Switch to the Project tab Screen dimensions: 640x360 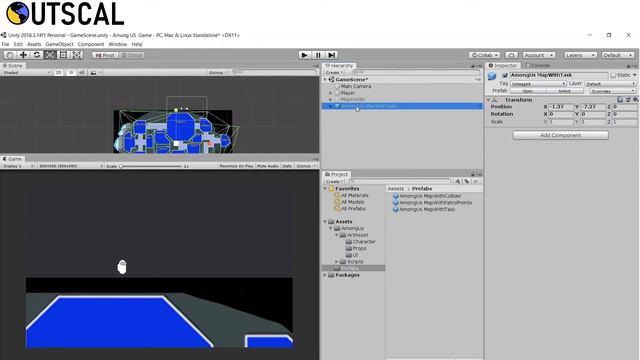pyautogui.click(x=336, y=174)
